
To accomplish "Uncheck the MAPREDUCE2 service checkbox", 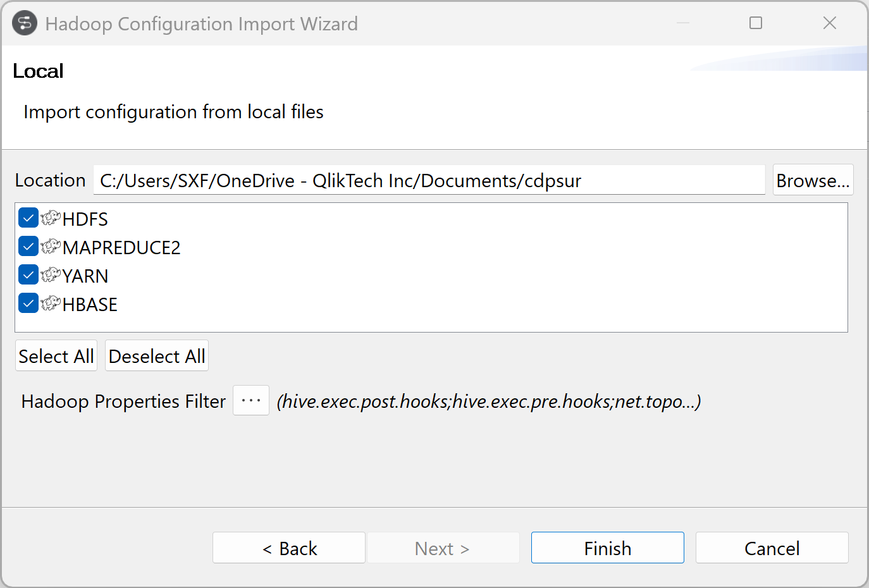I will (x=28, y=246).
